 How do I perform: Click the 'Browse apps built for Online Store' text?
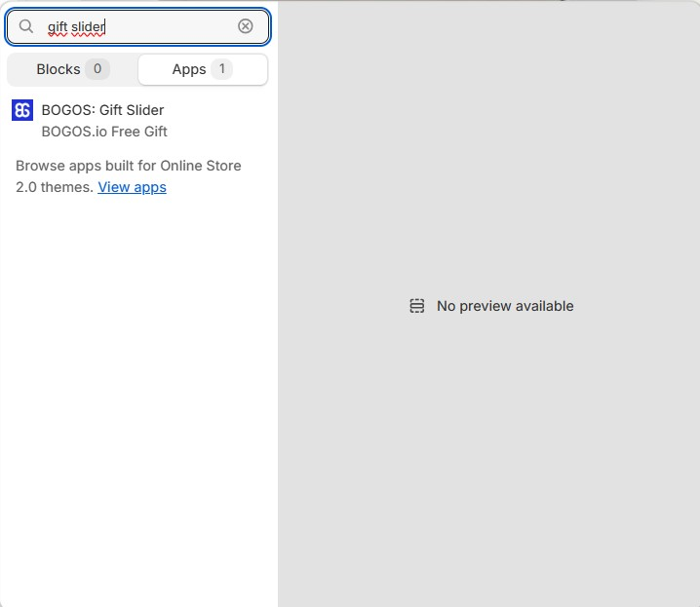click(128, 166)
